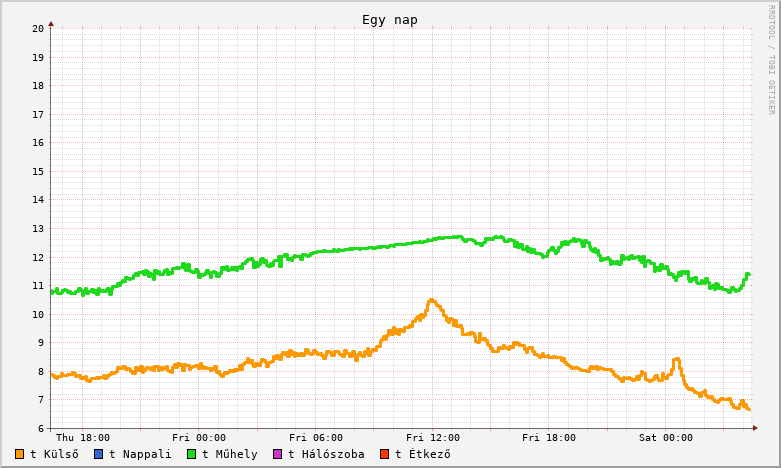Viewport: 781px width, 468px height.
Task: Click the 'Fri 06:00' time axis label
Action: coord(316,437)
